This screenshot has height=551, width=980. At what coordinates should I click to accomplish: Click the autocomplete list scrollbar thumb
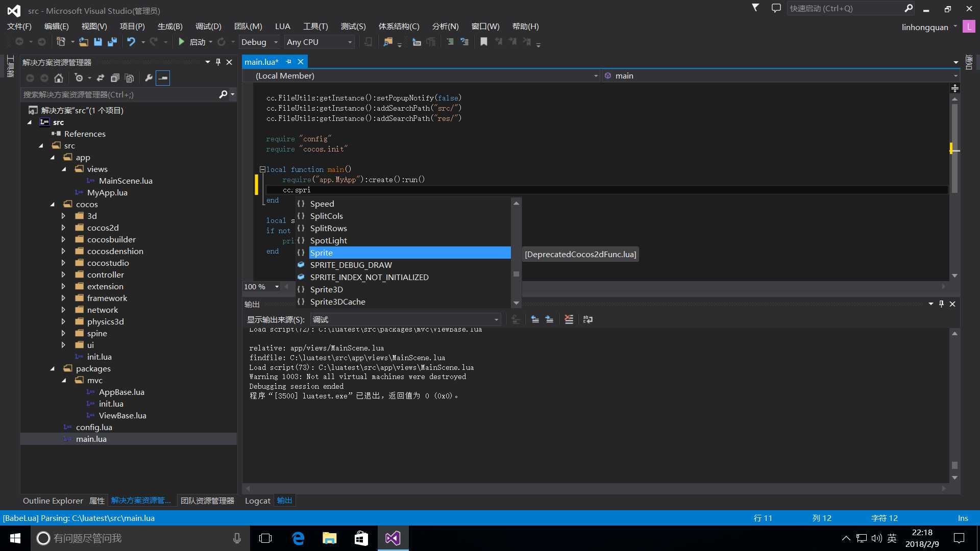[x=516, y=274]
